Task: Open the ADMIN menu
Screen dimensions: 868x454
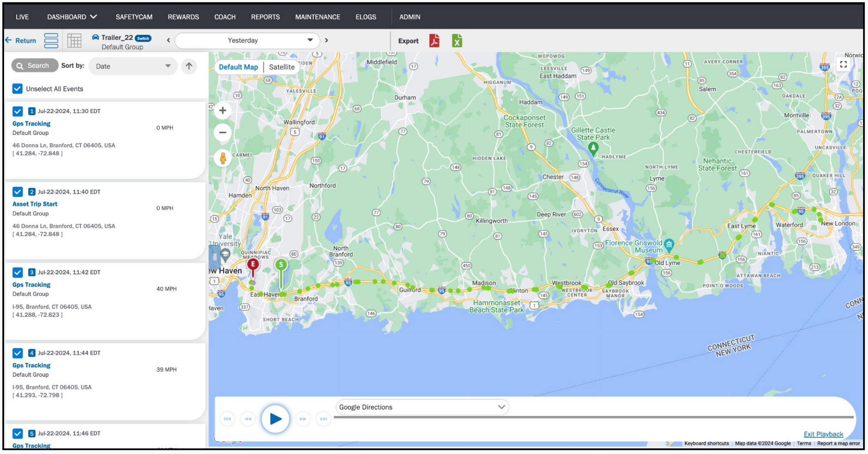Action: pyautogui.click(x=410, y=17)
